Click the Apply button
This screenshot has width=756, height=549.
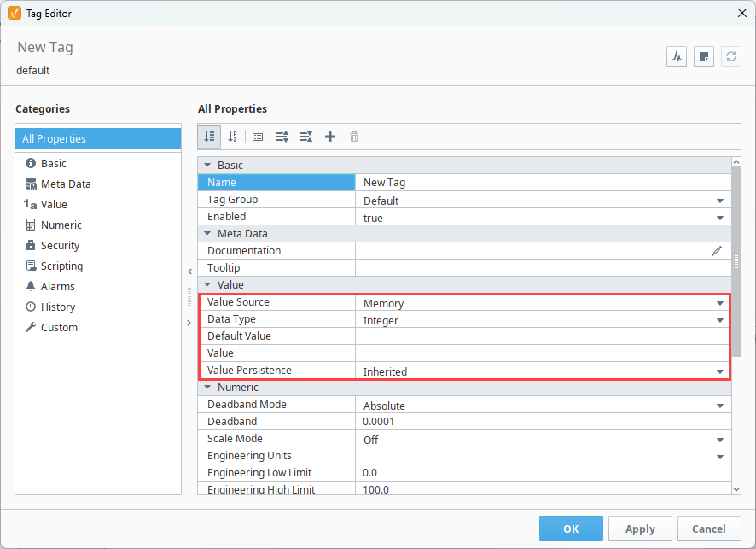[640, 529]
